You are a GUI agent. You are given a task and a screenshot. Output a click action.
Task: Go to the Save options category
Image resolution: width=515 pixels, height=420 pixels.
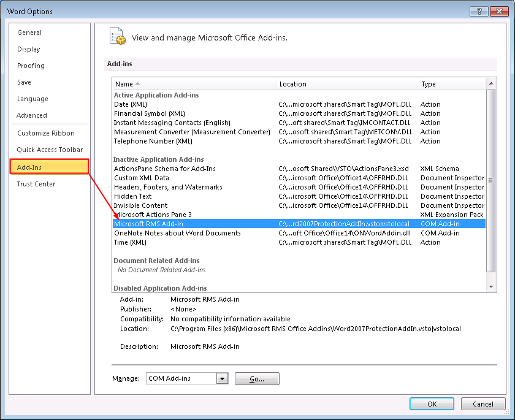pyautogui.click(x=24, y=82)
